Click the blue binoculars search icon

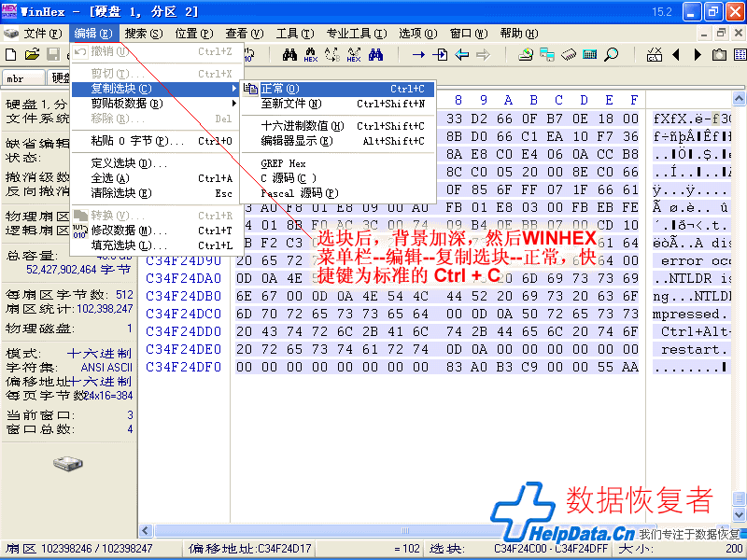tap(375, 55)
